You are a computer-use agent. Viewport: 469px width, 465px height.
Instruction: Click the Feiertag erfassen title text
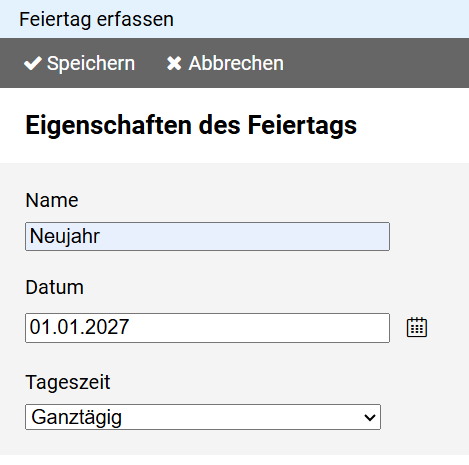[96, 19]
